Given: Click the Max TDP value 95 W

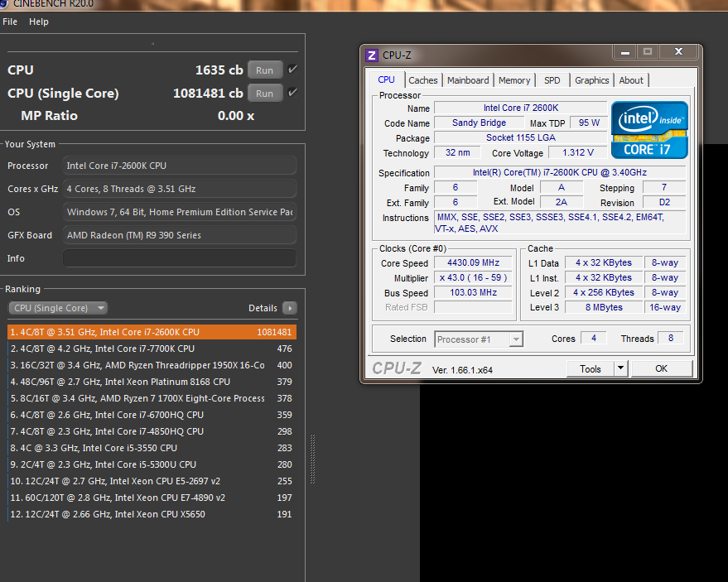Looking at the screenshot, I should click(x=589, y=123).
